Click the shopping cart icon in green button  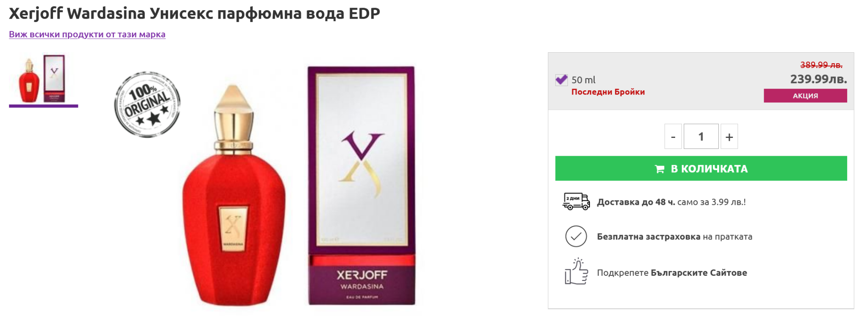(659, 169)
